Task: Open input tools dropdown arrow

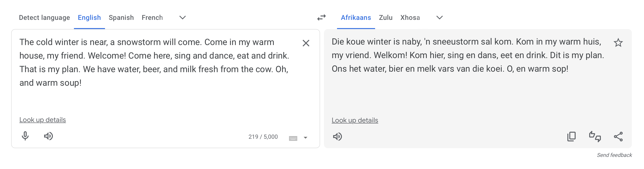Action: tap(305, 138)
